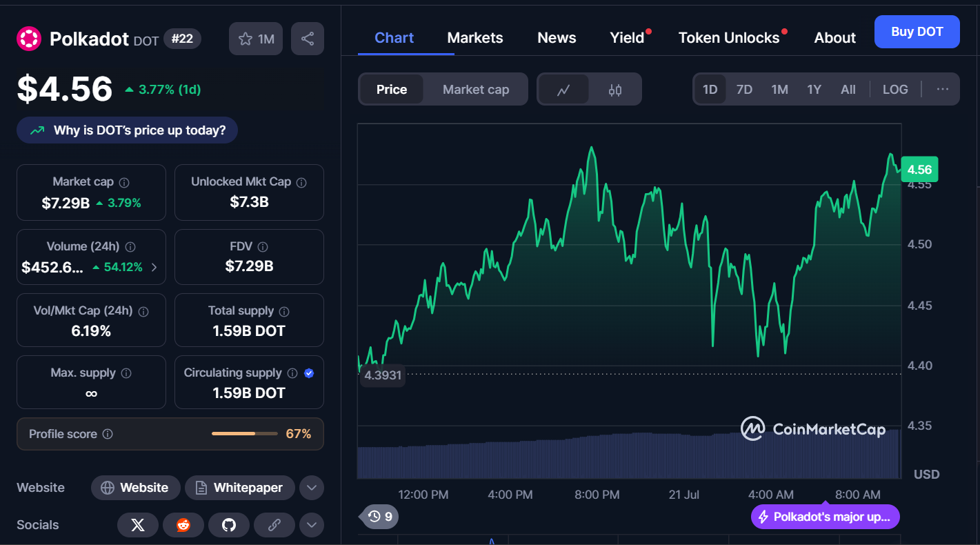The image size is (980, 545).
Task: Open the Markets tab
Action: [x=475, y=38]
